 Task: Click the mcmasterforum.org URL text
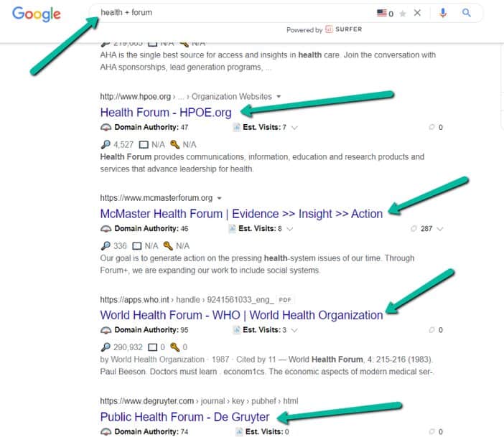point(157,198)
